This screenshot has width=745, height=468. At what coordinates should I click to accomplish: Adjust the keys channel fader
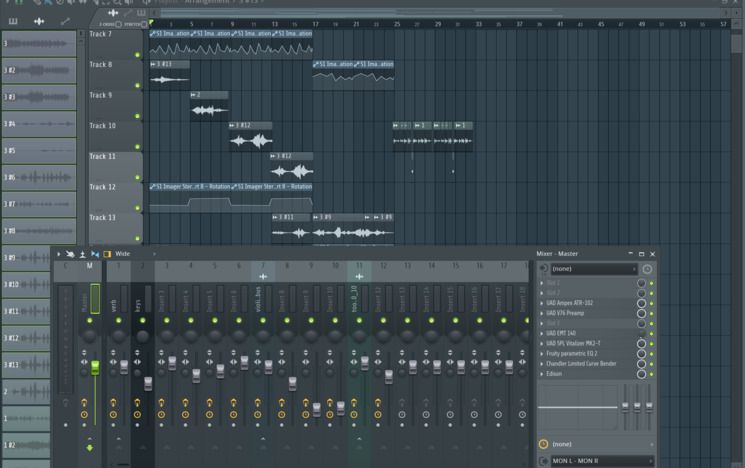click(148, 383)
